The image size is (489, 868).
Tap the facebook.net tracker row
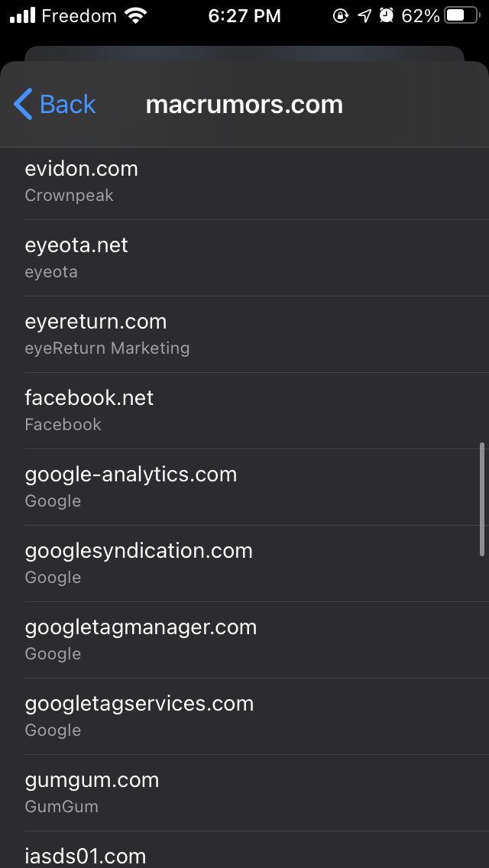click(x=244, y=410)
